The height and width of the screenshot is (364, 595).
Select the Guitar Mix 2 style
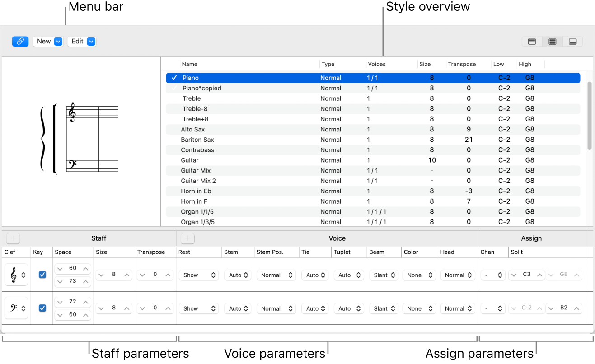coord(373,181)
